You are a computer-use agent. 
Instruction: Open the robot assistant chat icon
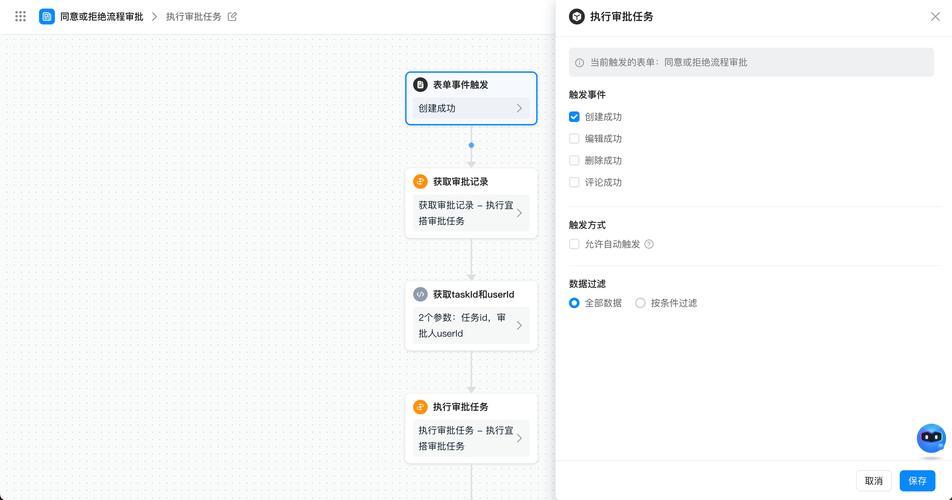pos(931,438)
